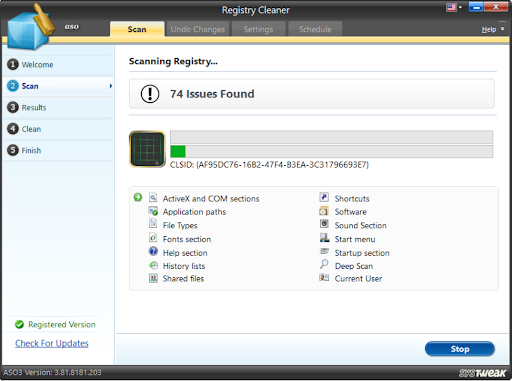Click the File Types document icon
512x381 pixels.
pyautogui.click(x=153, y=223)
